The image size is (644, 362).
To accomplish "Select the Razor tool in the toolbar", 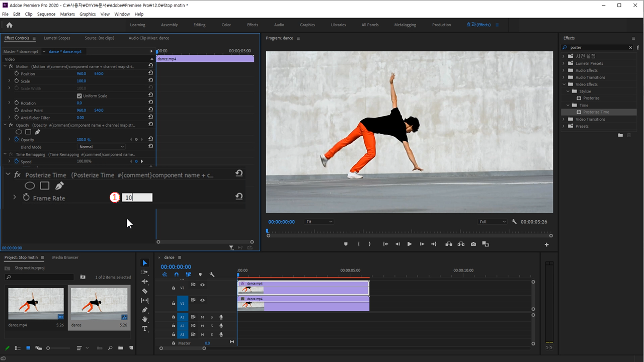I will (145, 291).
